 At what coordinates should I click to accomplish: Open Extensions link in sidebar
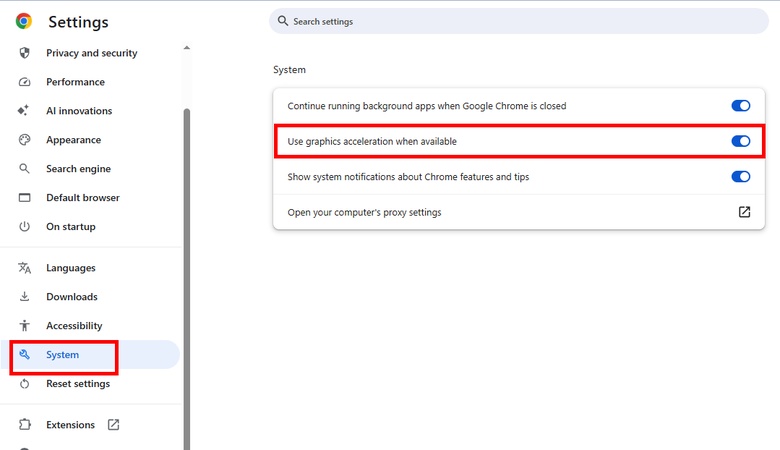tap(70, 425)
